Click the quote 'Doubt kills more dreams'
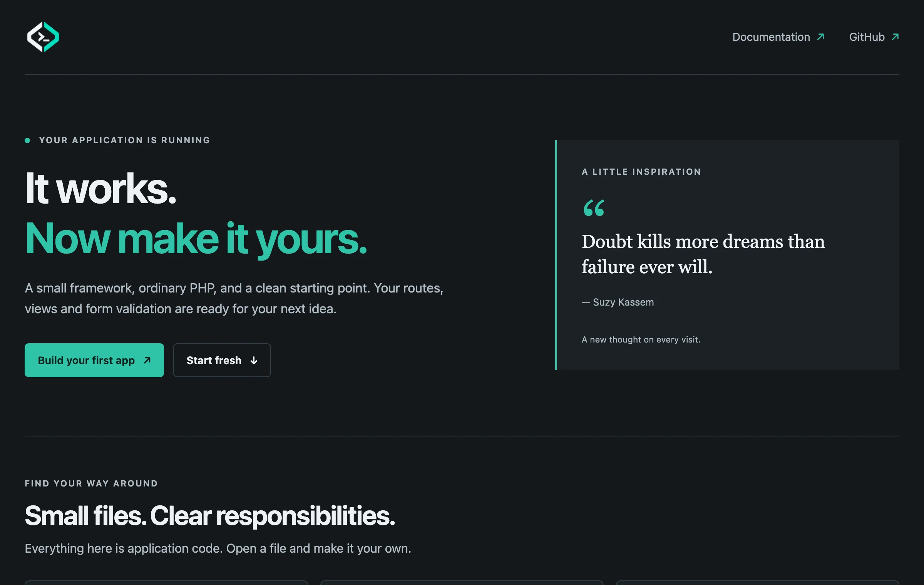The image size is (924, 585). 703,254
